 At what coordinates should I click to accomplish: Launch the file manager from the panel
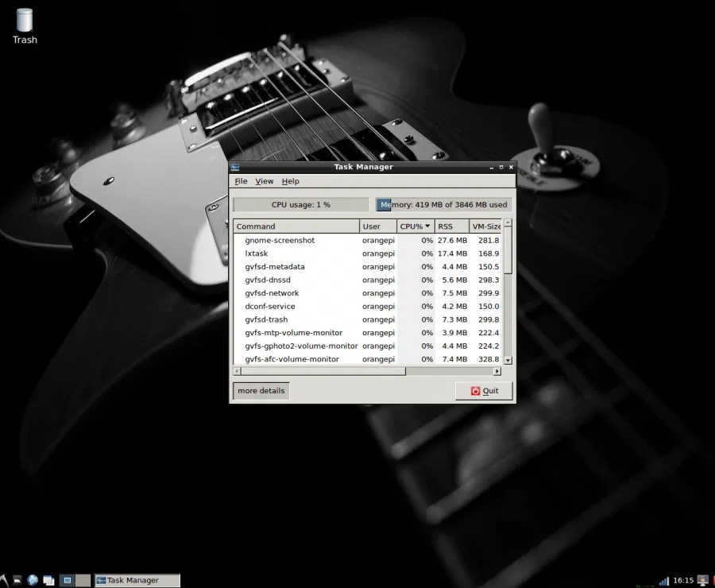(x=17, y=580)
